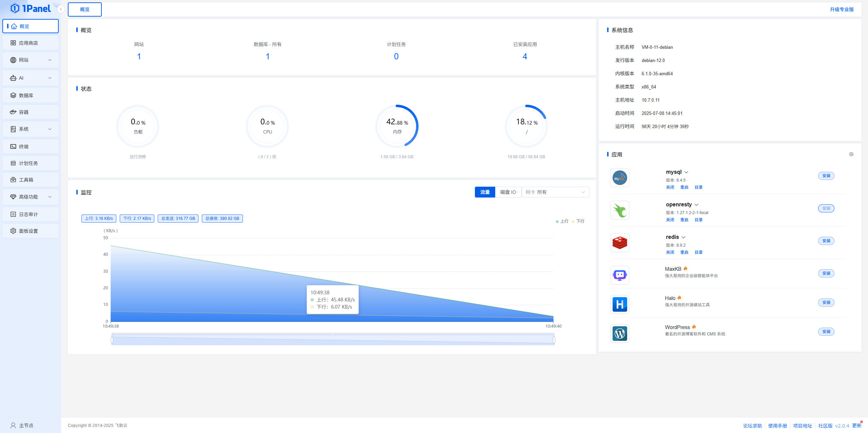Toggle the upstream legend series

562,221
